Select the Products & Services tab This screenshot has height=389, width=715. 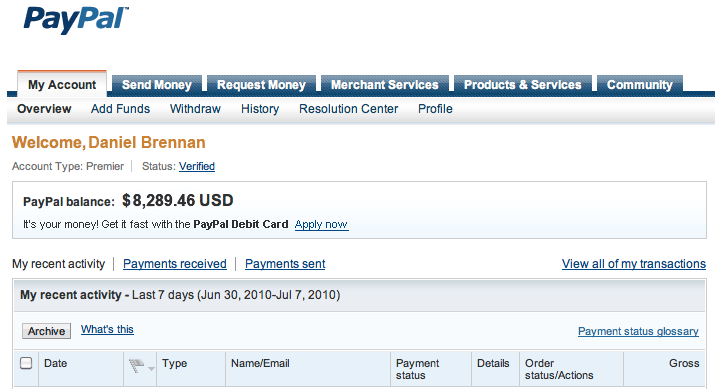click(523, 85)
